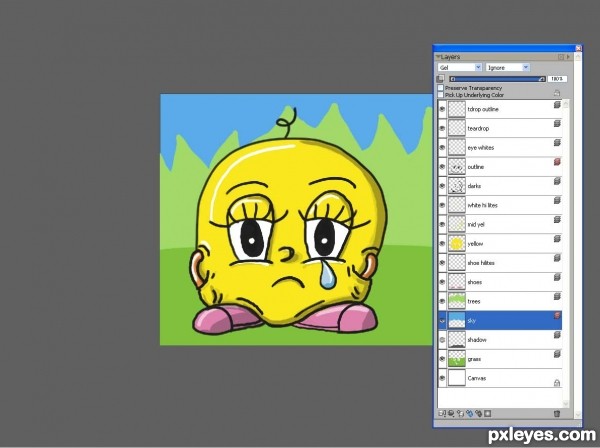Click the palette outer scroll down arrow
The height and width of the screenshot is (448, 600).
coord(578,414)
